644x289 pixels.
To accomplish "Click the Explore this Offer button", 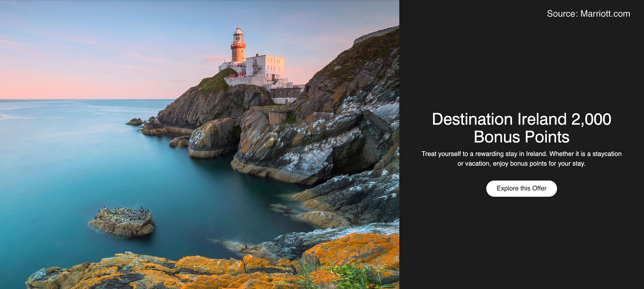I will coord(521,188).
